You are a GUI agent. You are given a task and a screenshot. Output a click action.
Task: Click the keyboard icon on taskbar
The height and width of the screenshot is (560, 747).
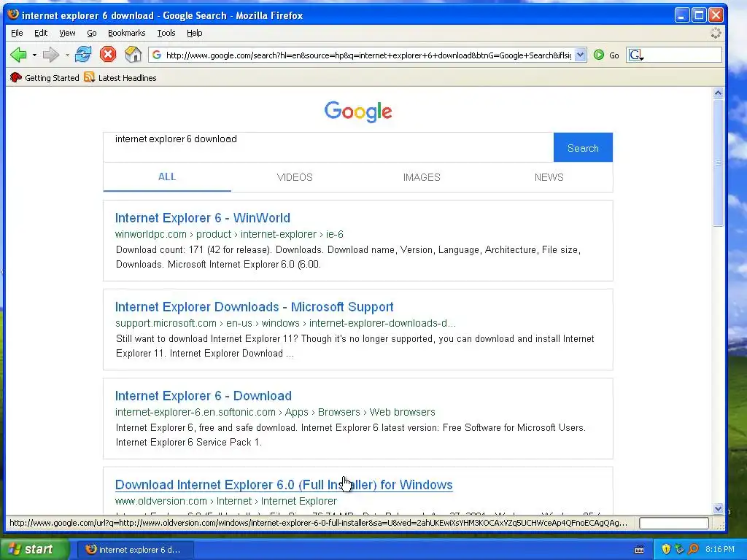(x=639, y=550)
